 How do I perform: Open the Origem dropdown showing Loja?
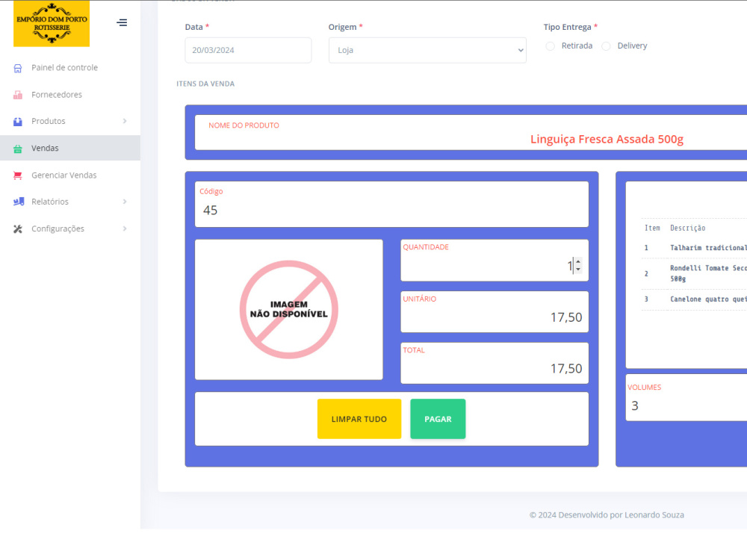[x=427, y=50]
